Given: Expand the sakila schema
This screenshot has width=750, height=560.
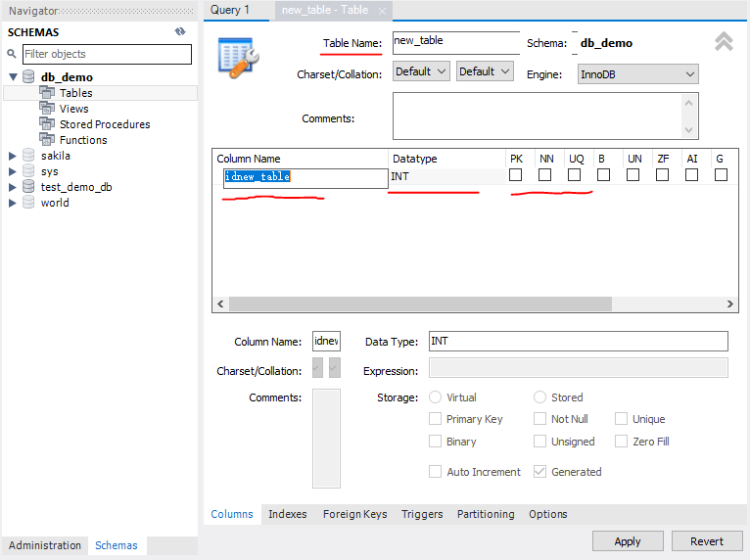Looking at the screenshot, I should (x=13, y=156).
